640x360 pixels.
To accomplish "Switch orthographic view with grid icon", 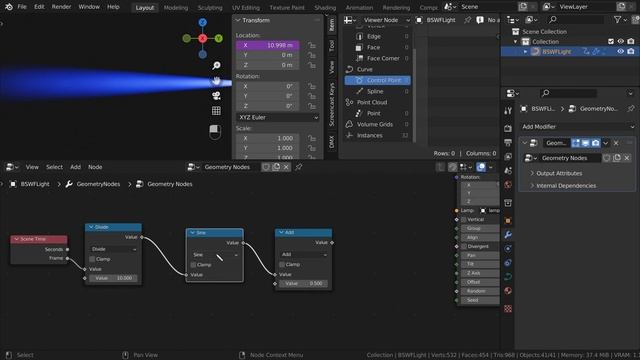I will pos(216,111).
